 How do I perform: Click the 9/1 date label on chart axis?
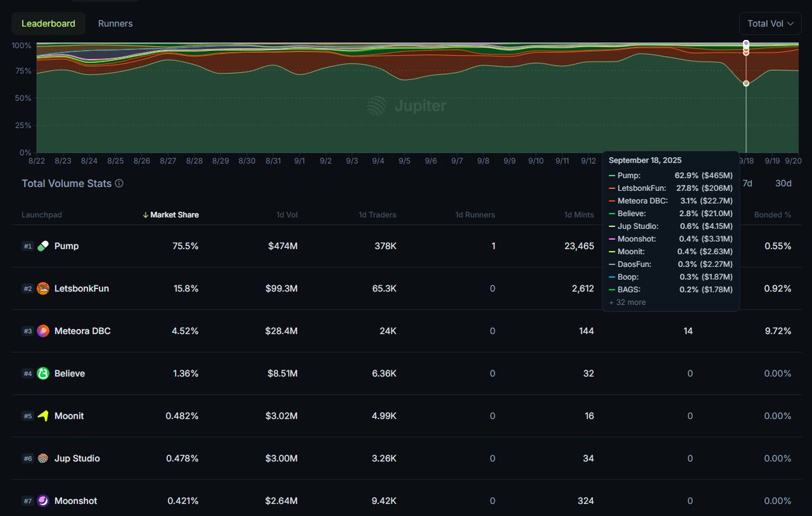tap(299, 161)
